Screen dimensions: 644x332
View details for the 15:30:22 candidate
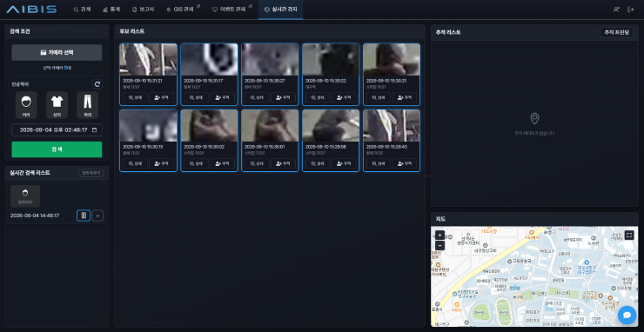click(318, 97)
